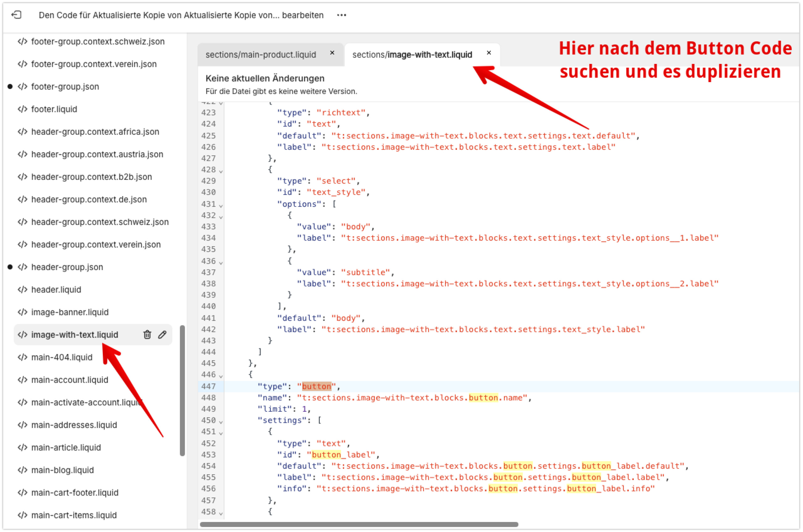Click code icon beside footer.liquid

point(22,109)
